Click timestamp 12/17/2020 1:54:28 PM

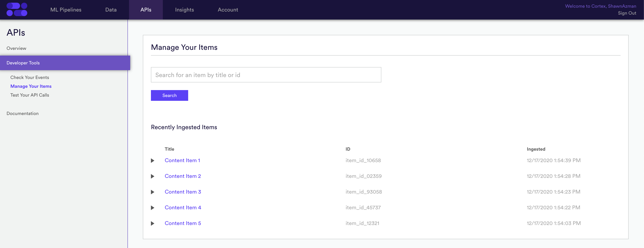click(554, 176)
